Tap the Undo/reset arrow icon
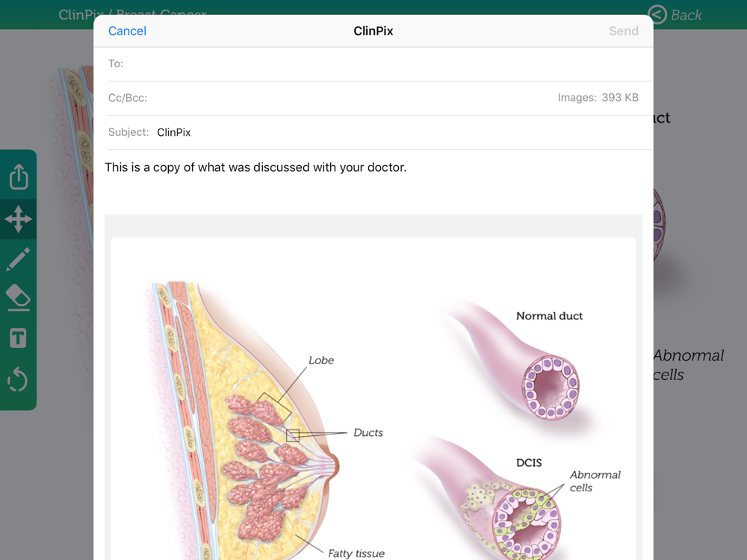747x560 pixels. 18,379
